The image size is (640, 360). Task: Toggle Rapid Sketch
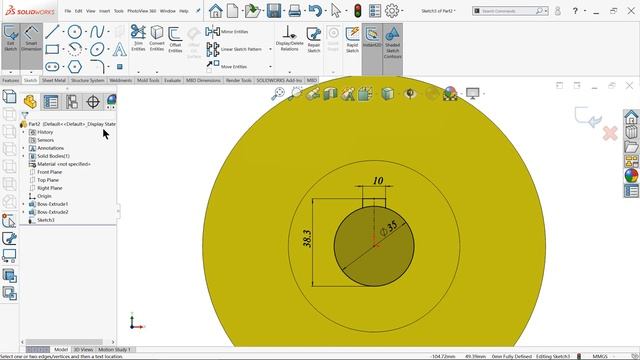tap(352, 40)
